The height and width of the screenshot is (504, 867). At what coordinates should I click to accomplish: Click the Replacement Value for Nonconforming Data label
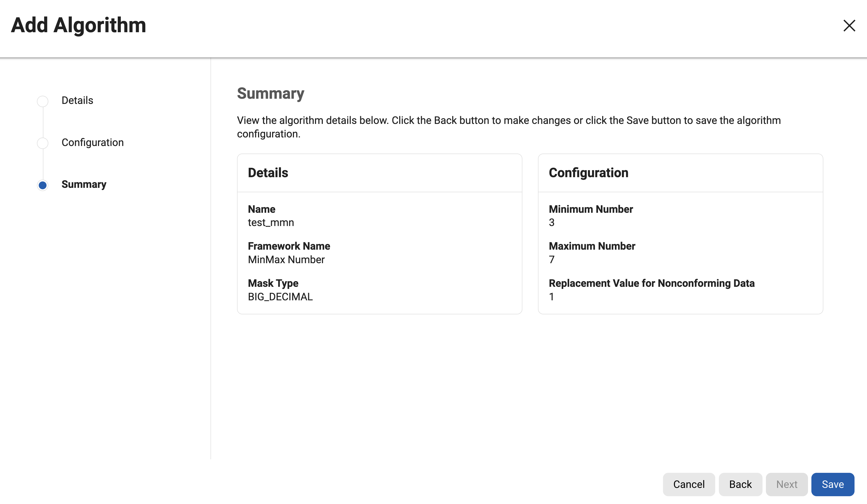coord(651,283)
